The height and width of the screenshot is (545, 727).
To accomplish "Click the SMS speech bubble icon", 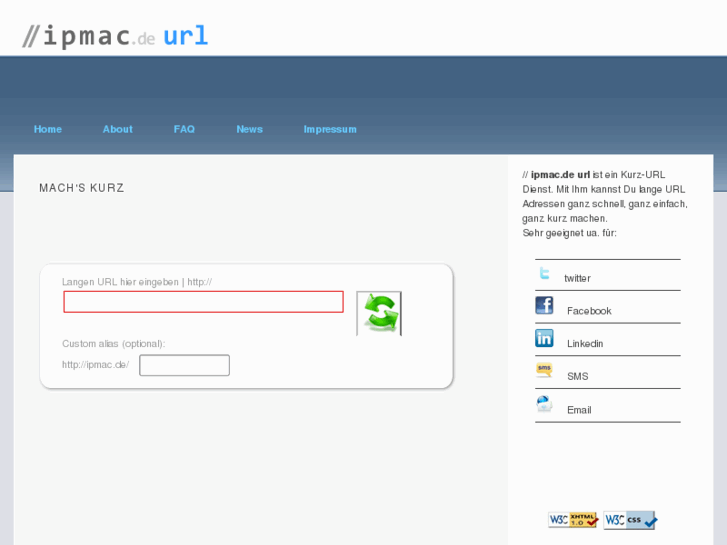I will [544, 370].
